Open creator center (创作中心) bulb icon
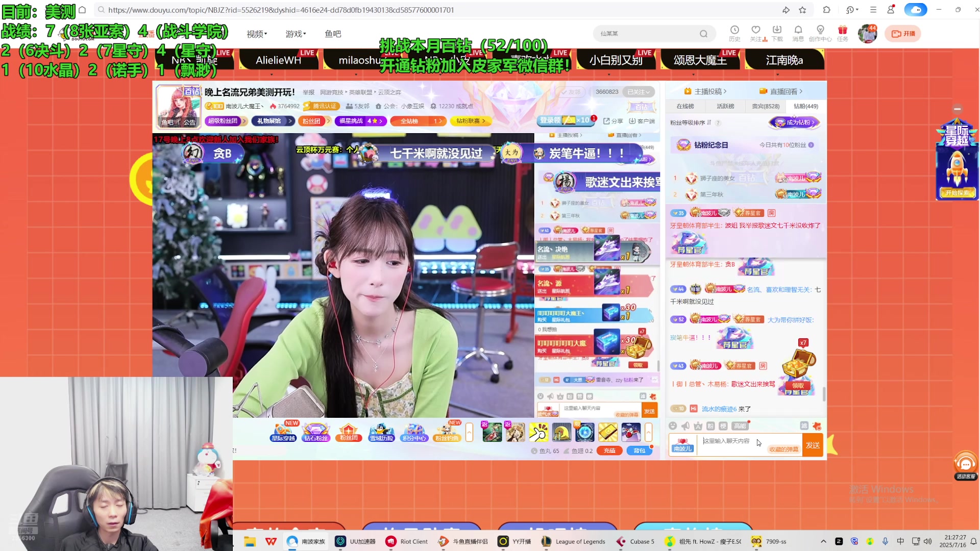Viewport: 980px width, 551px height. (x=820, y=33)
